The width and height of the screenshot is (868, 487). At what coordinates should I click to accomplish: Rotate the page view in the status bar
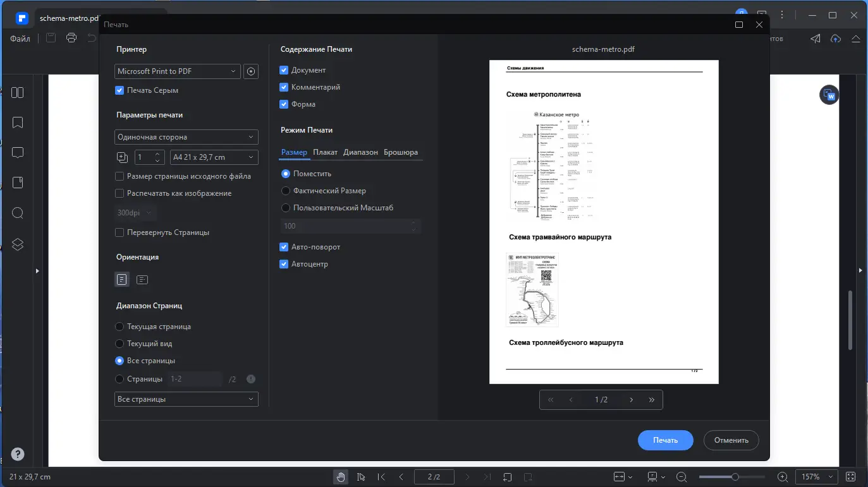[508, 477]
